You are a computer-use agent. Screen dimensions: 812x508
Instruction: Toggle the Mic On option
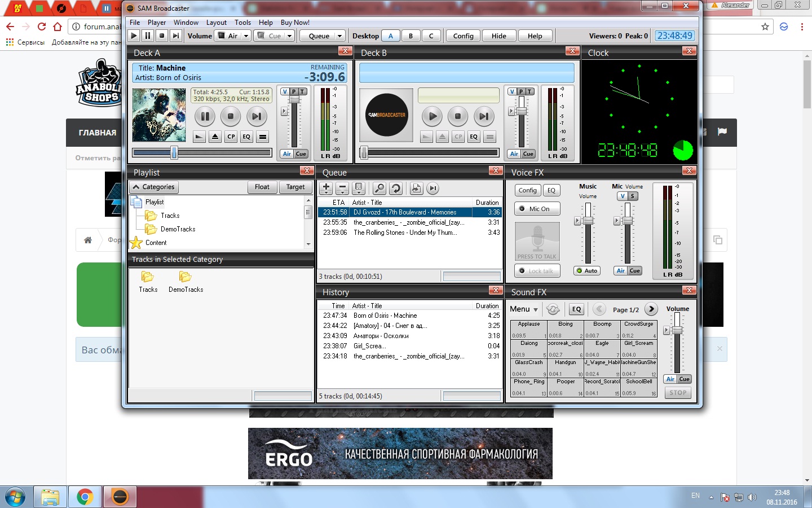(537, 209)
